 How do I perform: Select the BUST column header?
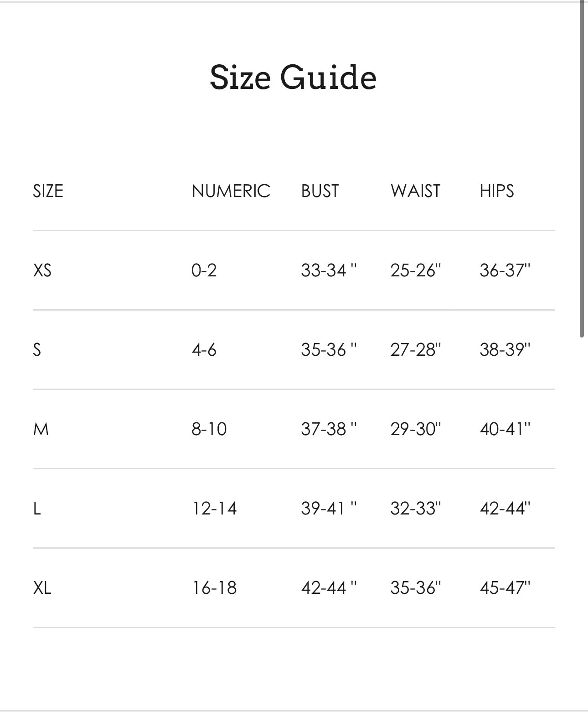pyautogui.click(x=320, y=191)
